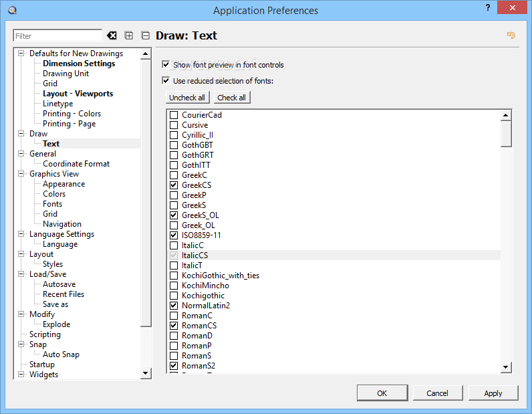The width and height of the screenshot is (532, 414).
Task: Select Linetype in the tree
Action: click(x=57, y=104)
